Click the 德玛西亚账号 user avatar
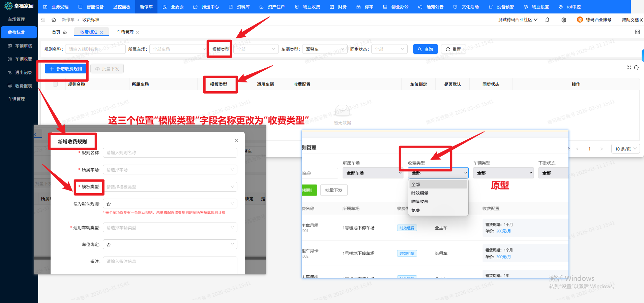The image size is (644, 303). 580,20
